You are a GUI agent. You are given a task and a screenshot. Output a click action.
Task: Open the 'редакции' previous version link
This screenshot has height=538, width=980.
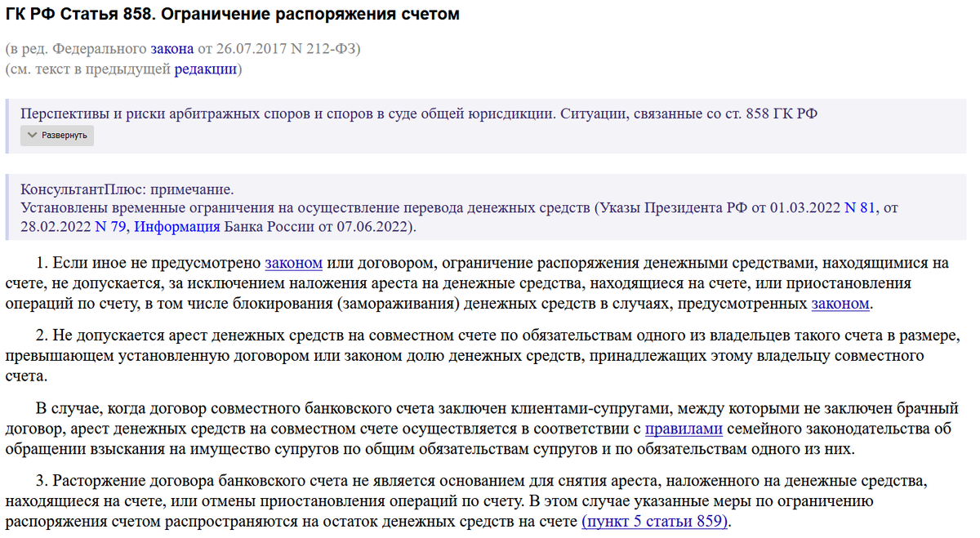tap(206, 69)
